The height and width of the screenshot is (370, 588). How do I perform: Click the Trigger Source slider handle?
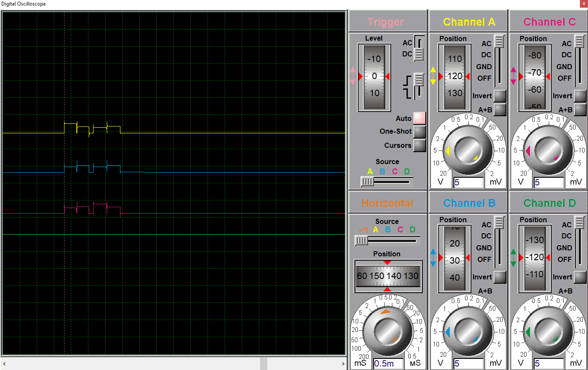(367, 182)
